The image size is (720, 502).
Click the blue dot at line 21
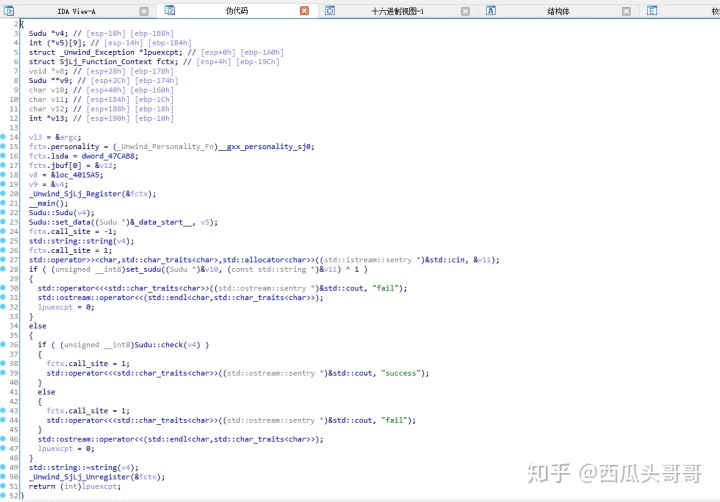click(3, 203)
